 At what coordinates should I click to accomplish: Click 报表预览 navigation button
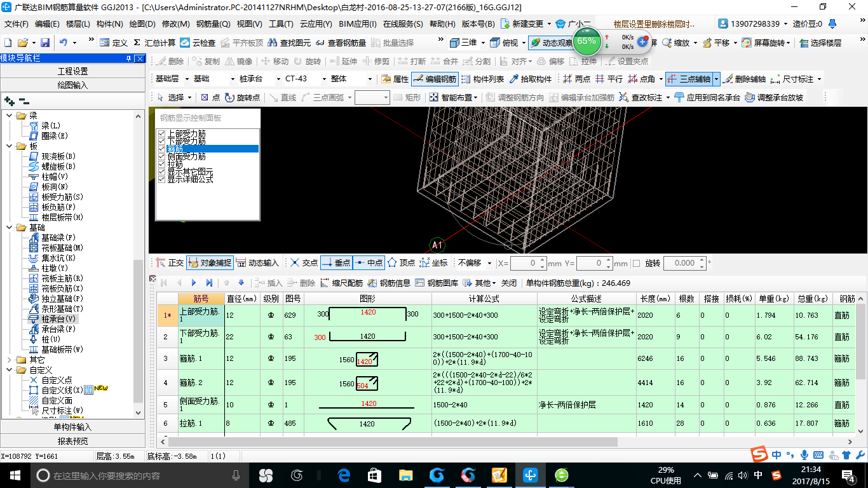[73, 441]
